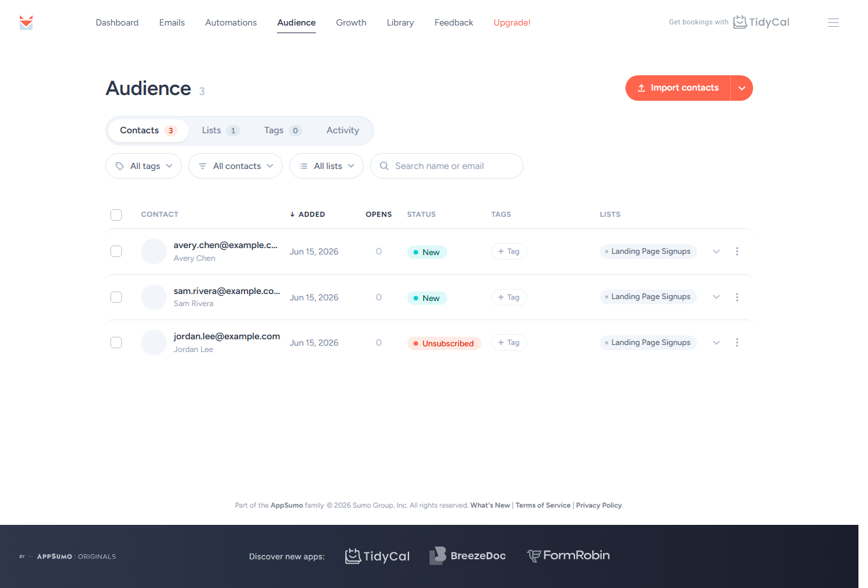868x588 pixels.
Task: Open the All tags filter dropdown
Action: 144,166
